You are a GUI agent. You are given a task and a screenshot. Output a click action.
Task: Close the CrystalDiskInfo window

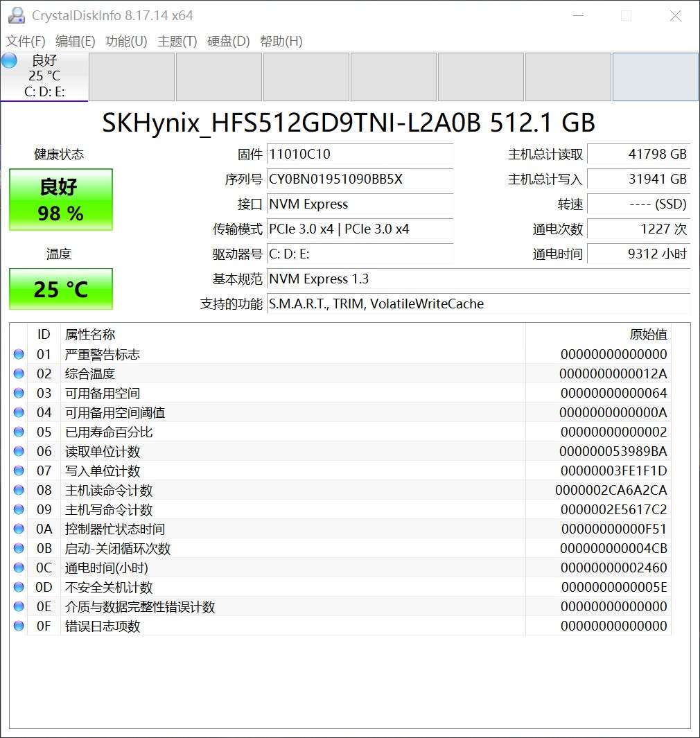[x=676, y=15]
